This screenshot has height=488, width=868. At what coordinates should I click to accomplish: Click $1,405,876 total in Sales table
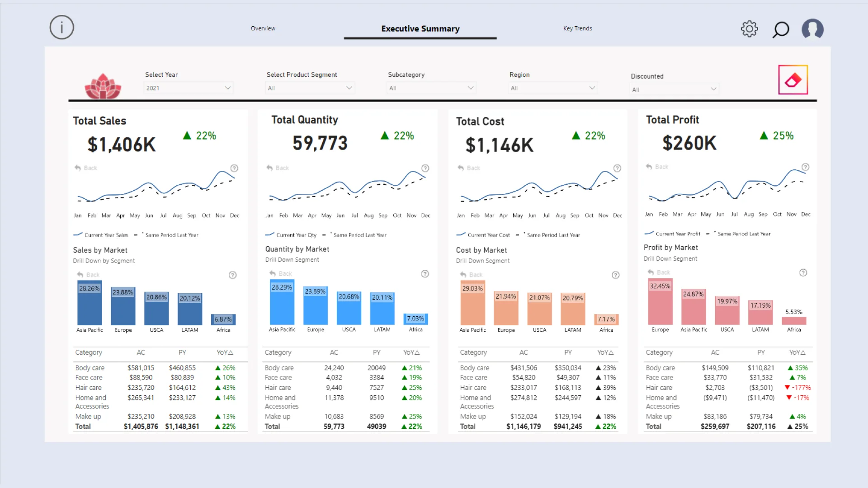point(141,427)
